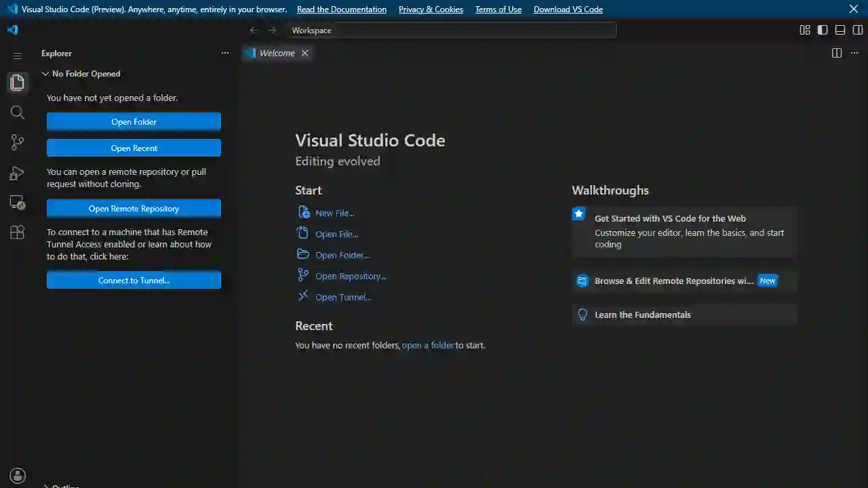Click the Open File link under Start
The height and width of the screenshot is (488, 868).
(336, 234)
